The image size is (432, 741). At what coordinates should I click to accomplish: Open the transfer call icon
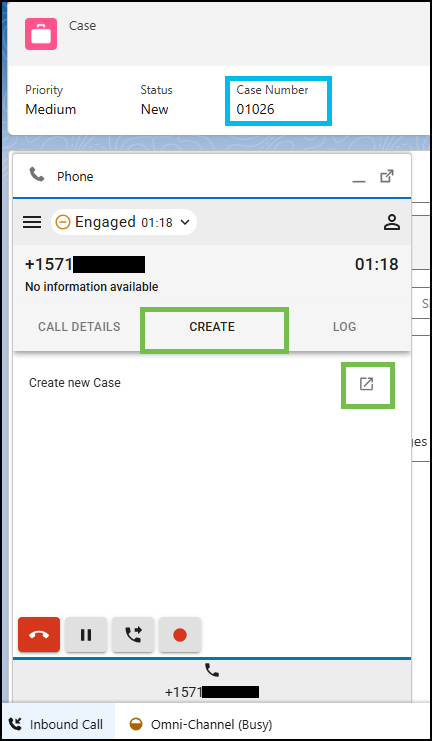(x=133, y=635)
